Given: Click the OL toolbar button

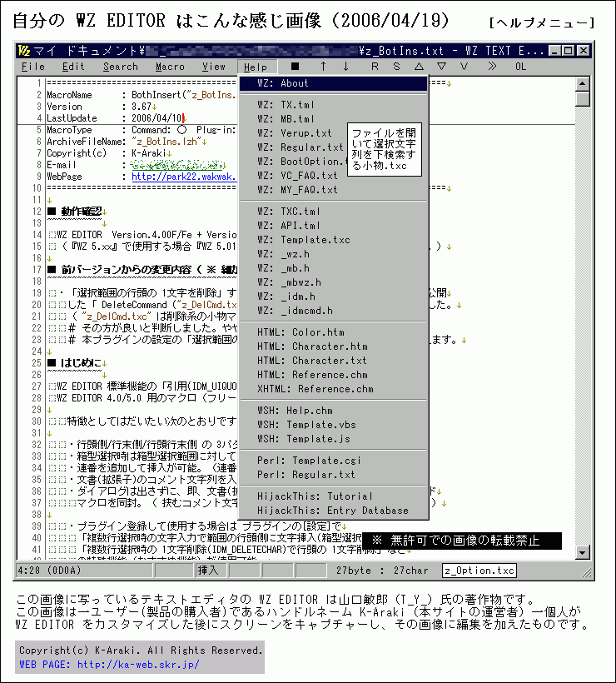Looking at the screenshot, I should tap(520, 67).
